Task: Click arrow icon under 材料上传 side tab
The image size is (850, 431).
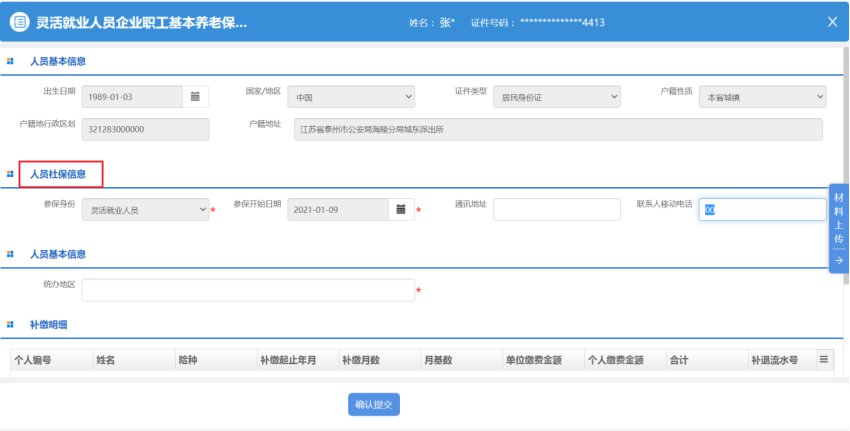Action: pos(839,260)
